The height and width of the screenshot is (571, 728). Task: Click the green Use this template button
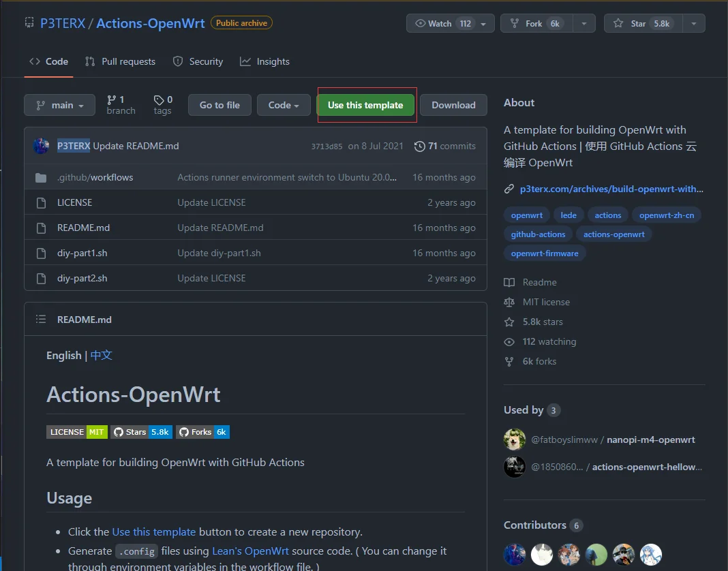pos(365,105)
